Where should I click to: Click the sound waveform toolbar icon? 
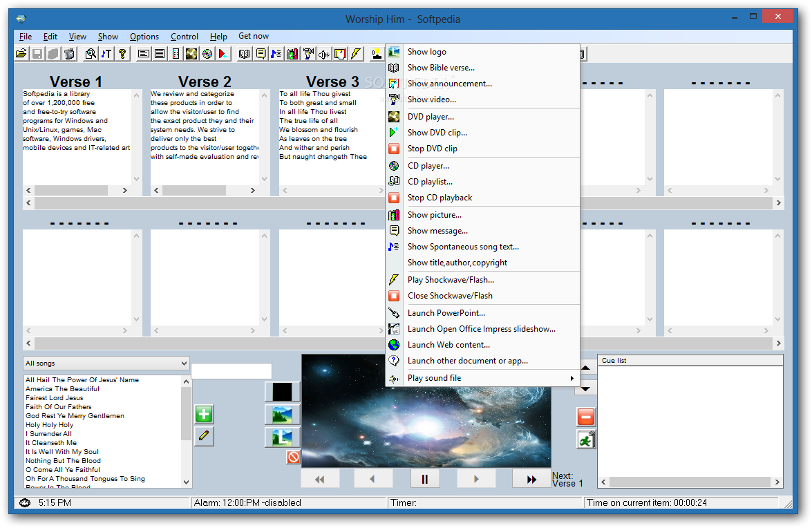[325, 53]
